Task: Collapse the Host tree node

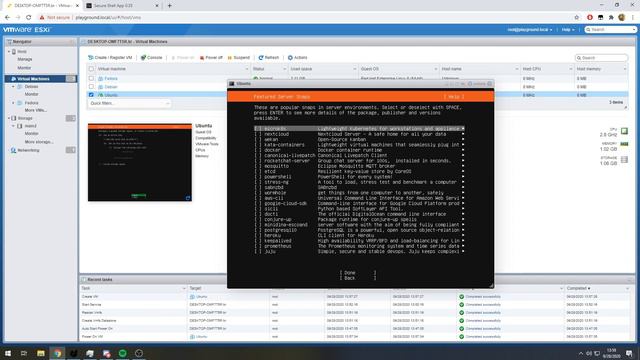Action: pos(9,52)
